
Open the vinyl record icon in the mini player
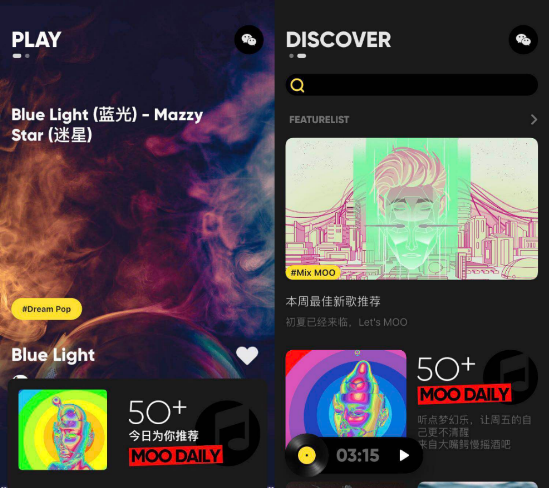point(307,455)
